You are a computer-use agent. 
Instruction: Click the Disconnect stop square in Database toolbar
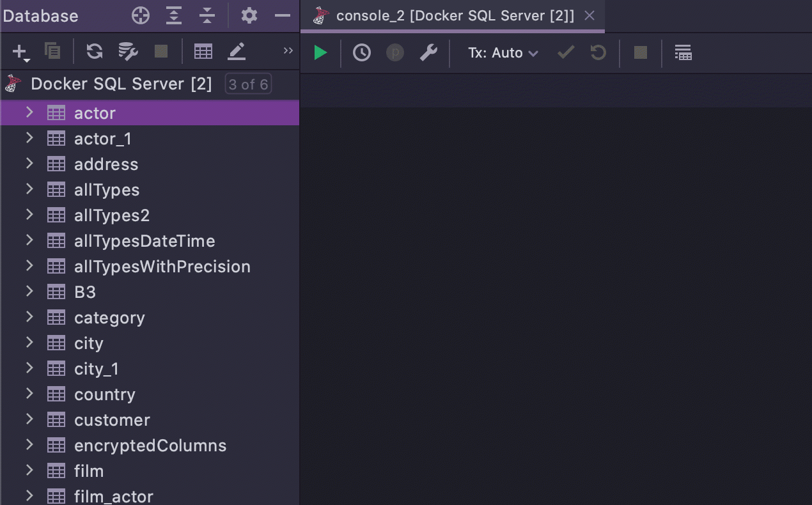[x=161, y=52]
